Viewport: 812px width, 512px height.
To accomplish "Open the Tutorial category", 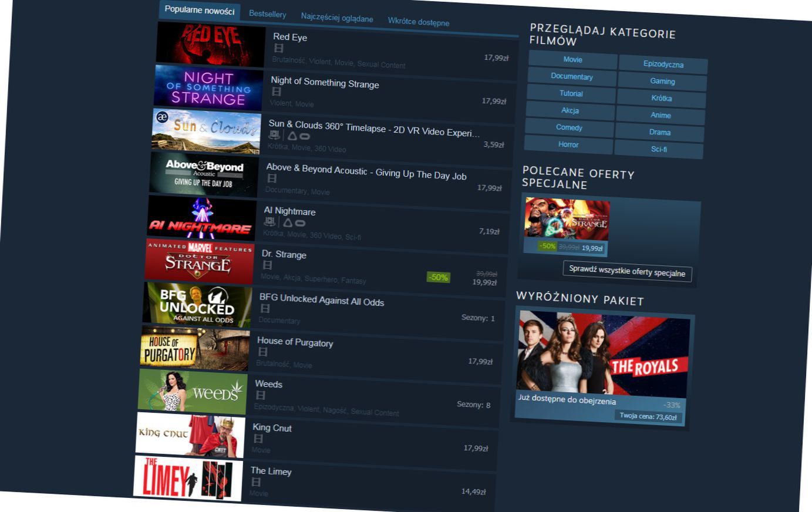I will [x=571, y=93].
